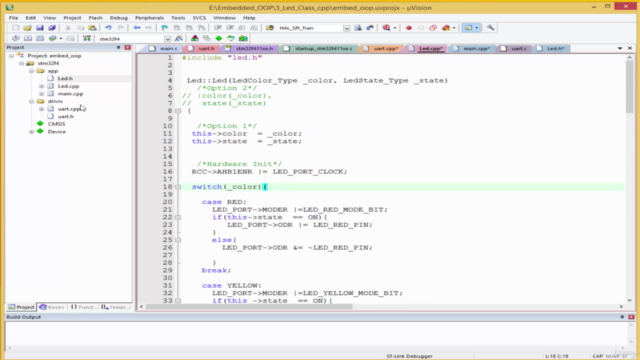Click the editor horizontal scrollbar thumb
The height and width of the screenshot is (360, 640).
click(x=249, y=307)
